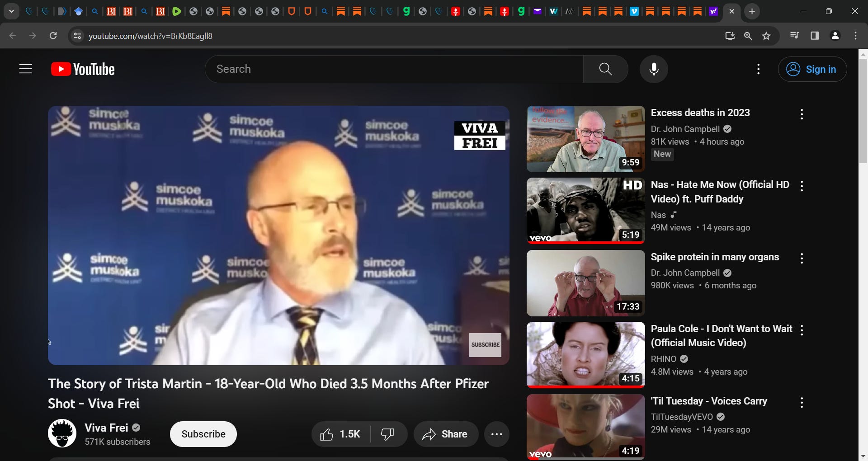Image resolution: width=868 pixels, height=461 pixels.
Task: Open TilTuesdayVEVO channel link
Action: (682, 417)
